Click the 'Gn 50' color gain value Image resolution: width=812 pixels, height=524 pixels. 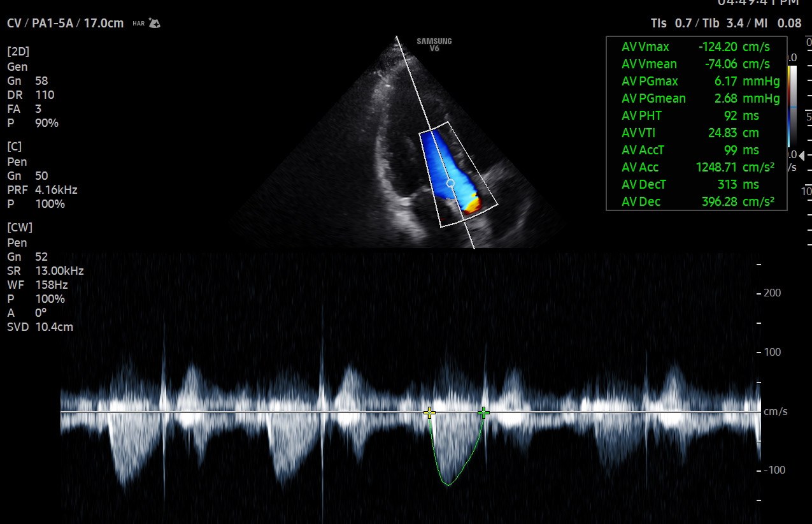point(27,175)
